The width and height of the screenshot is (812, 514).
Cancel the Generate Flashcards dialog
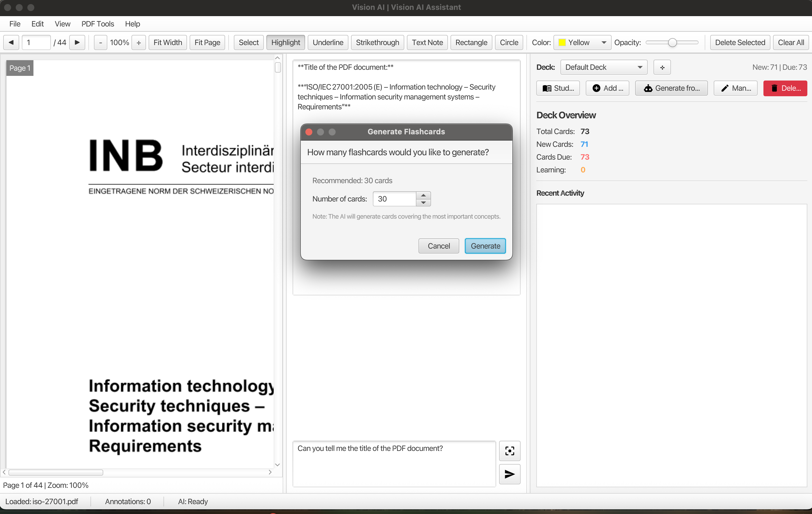click(438, 246)
